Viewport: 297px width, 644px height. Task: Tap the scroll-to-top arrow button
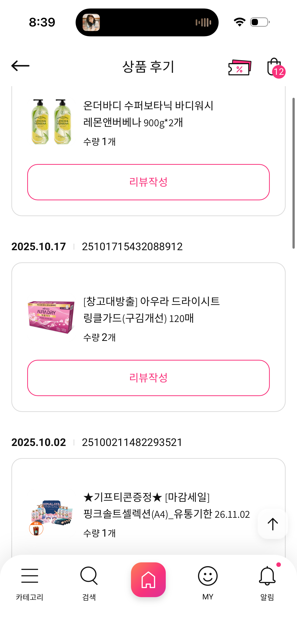pyautogui.click(x=272, y=524)
